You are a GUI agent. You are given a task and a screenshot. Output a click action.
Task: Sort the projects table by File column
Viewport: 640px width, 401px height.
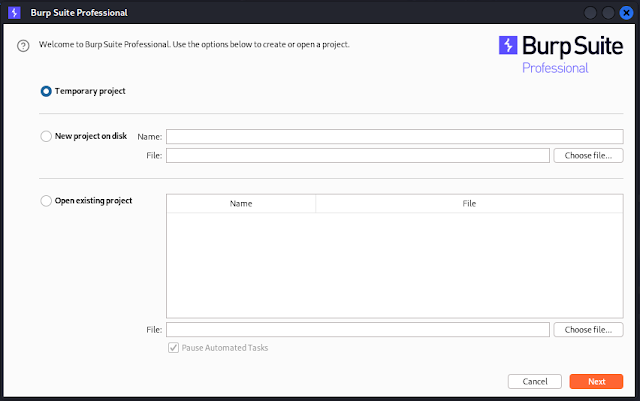(469, 203)
